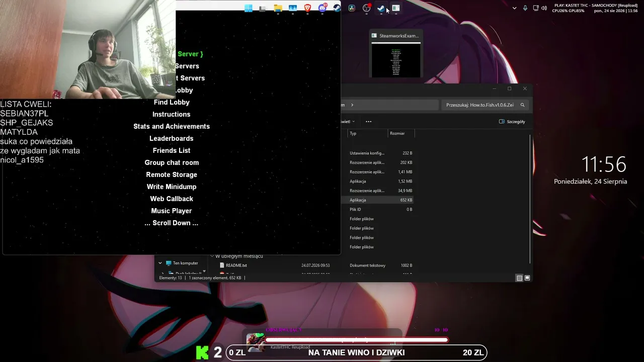This screenshot has height=362, width=644.
Task: Click '... Scroll Down ...' in the game menu
Action: (172, 223)
